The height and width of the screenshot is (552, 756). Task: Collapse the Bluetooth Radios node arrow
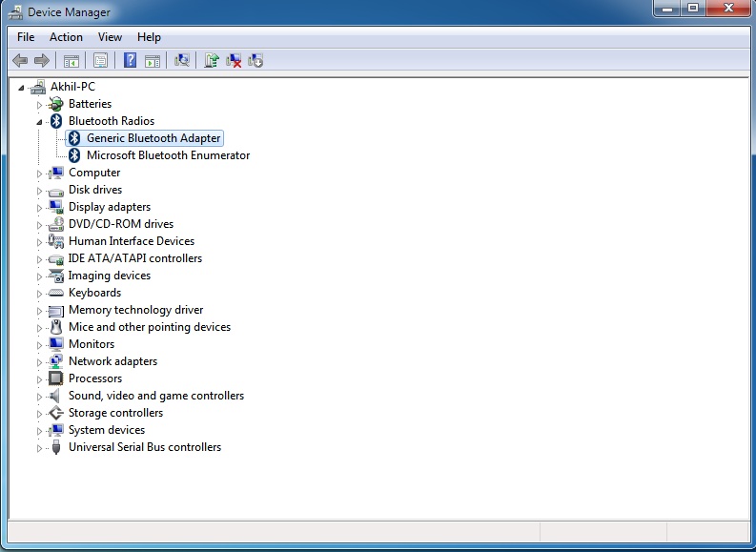coord(39,122)
